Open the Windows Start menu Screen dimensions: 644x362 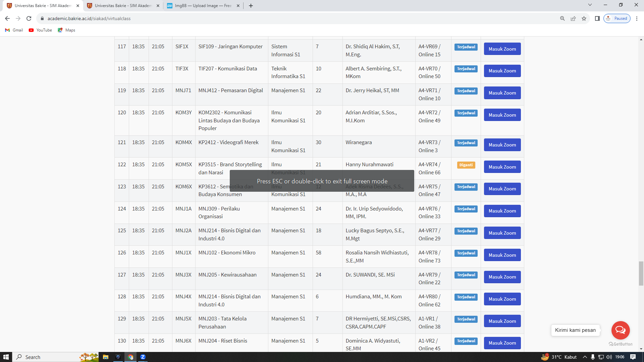6,357
